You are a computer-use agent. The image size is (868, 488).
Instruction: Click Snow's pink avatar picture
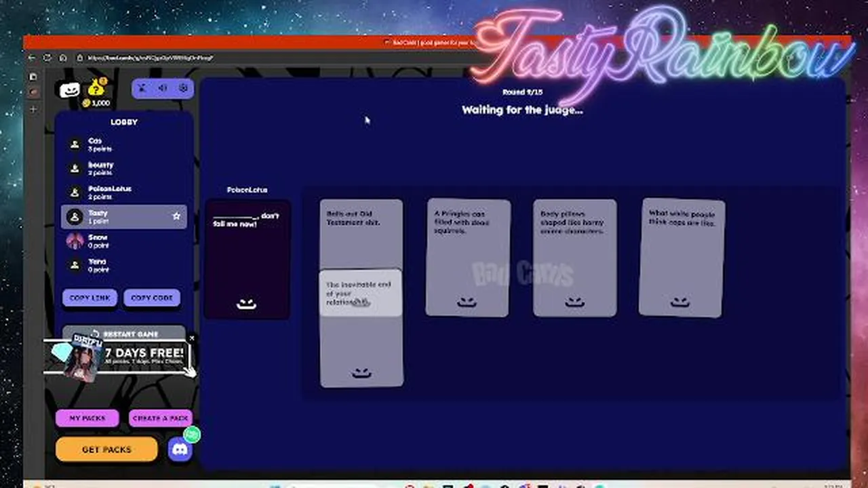coord(75,241)
